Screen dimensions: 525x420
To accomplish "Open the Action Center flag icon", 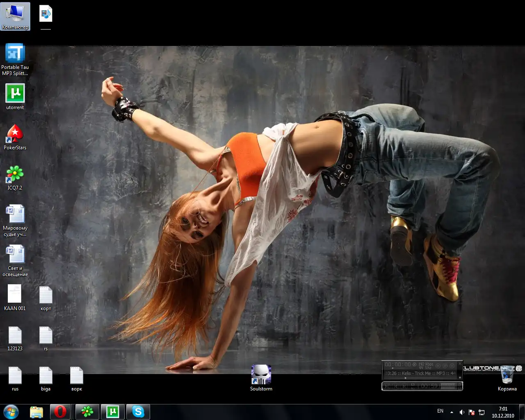I will [x=472, y=412].
